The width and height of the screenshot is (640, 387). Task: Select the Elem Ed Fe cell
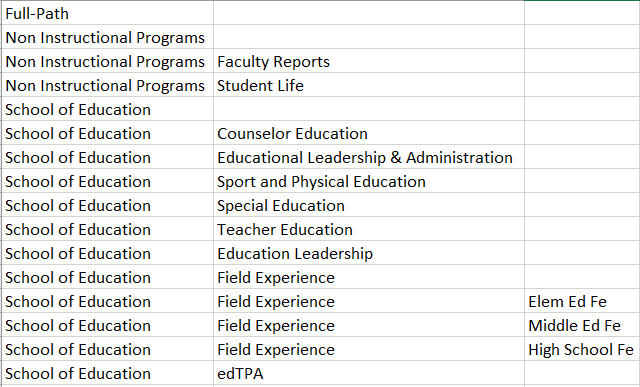[x=582, y=301]
